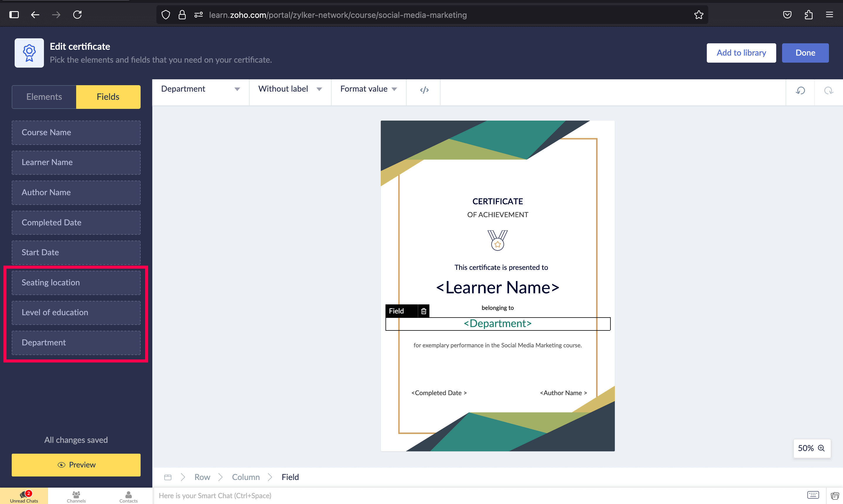Bookmark the page with the star icon
843x504 pixels.
699,15
